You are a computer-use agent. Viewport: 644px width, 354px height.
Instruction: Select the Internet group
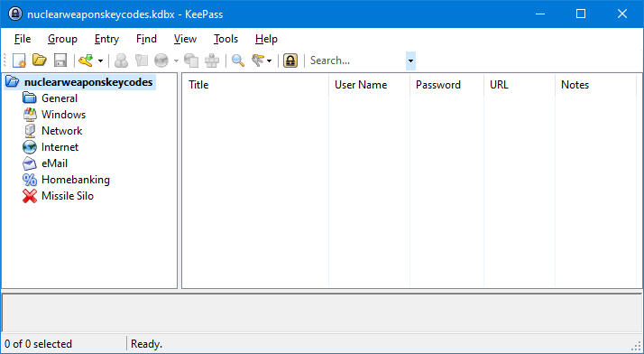click(60, 147)
